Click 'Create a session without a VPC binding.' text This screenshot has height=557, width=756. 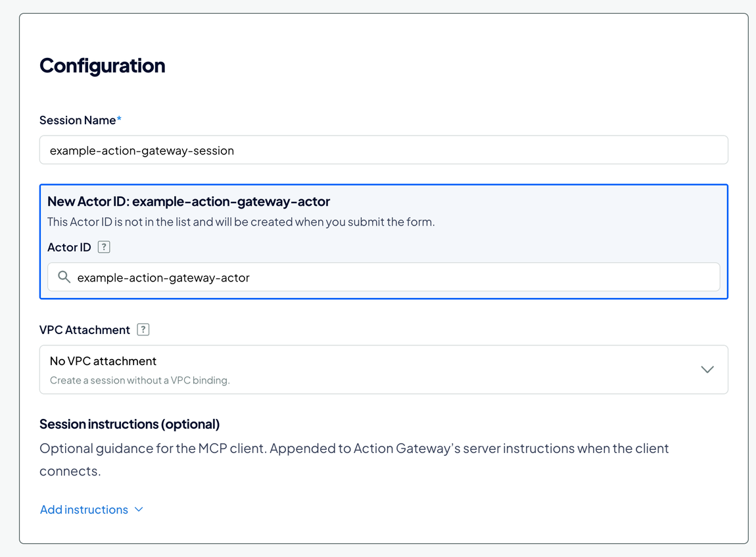140,380
